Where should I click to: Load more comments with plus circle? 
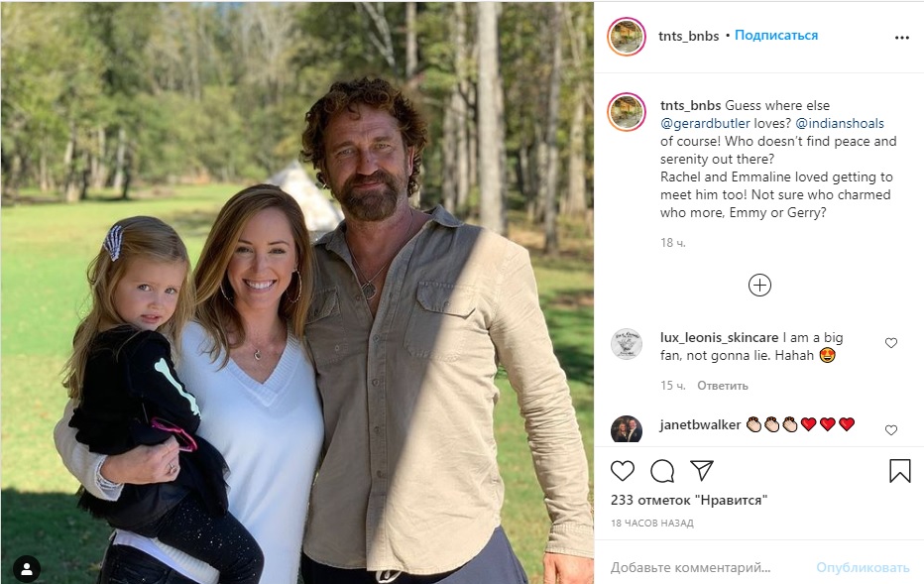point(759,286)
